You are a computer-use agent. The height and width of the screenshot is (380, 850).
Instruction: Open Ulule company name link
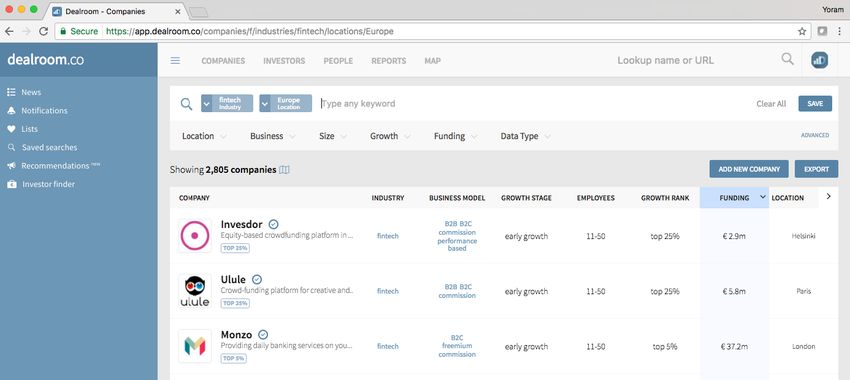click(233, 280)
